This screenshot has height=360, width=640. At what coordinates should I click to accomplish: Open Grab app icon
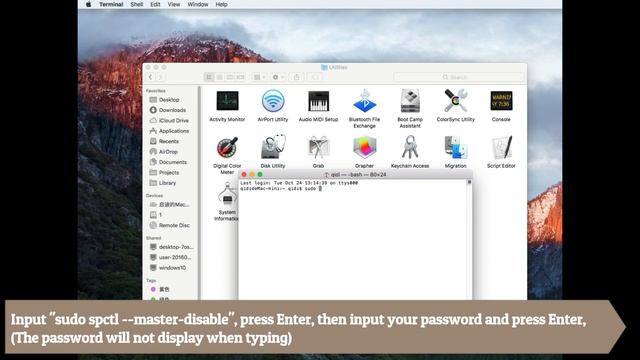click(318, 148)
